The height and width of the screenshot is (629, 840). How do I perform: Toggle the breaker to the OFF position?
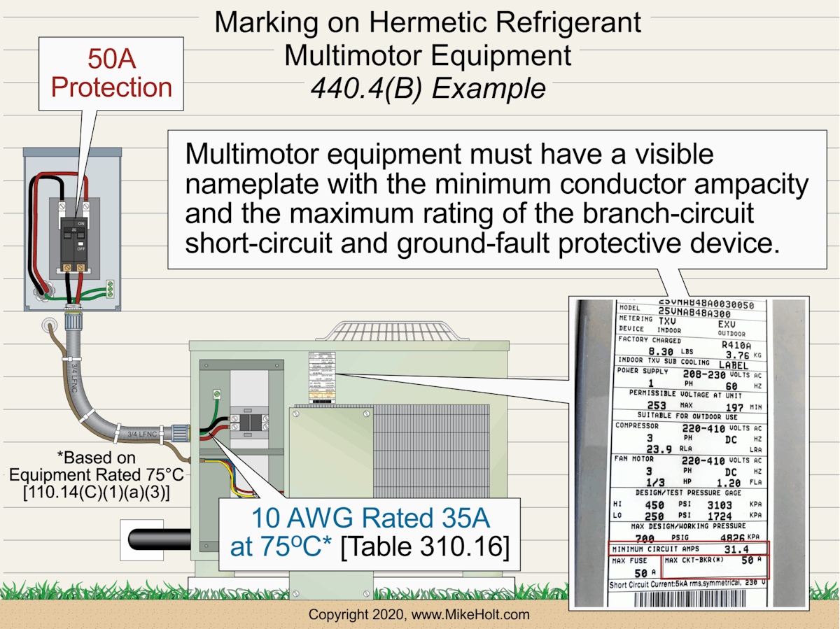coord(80,245)
